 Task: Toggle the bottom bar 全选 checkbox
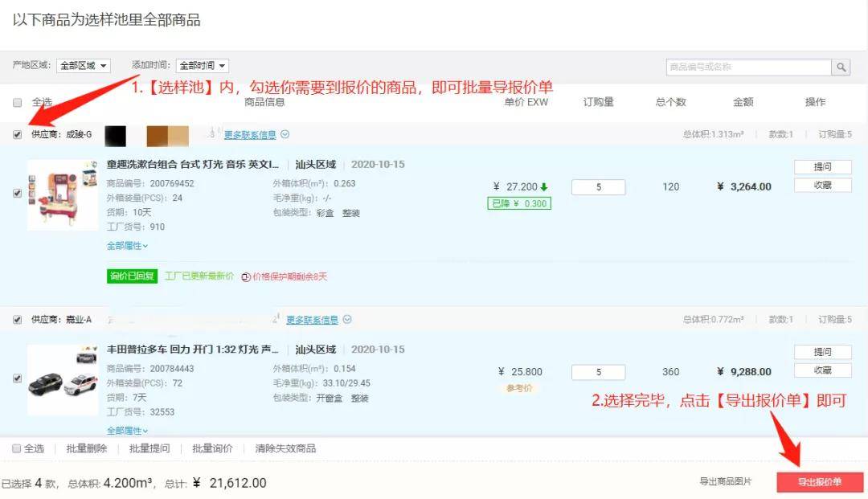click(16, 449)
